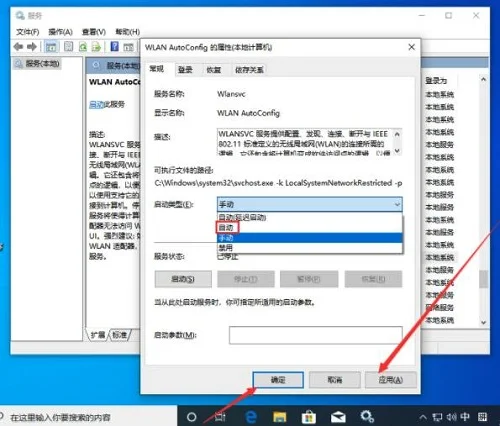Image resolution: width=500 pixels, height=426 pixels.
Task: Open File Explorer from the taskbar
Action: [x=280, y=417]
